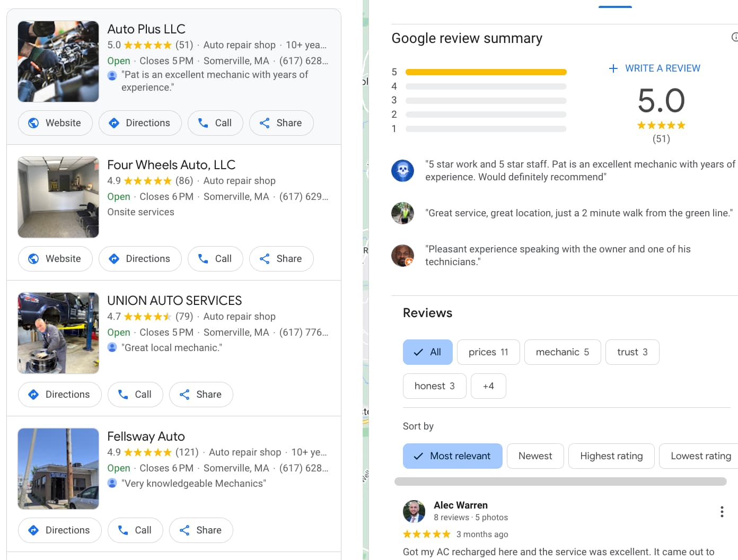Open Auto Plus LLC website button
The width and height of the screenshot is (738, 560).
tap(55, 123)
